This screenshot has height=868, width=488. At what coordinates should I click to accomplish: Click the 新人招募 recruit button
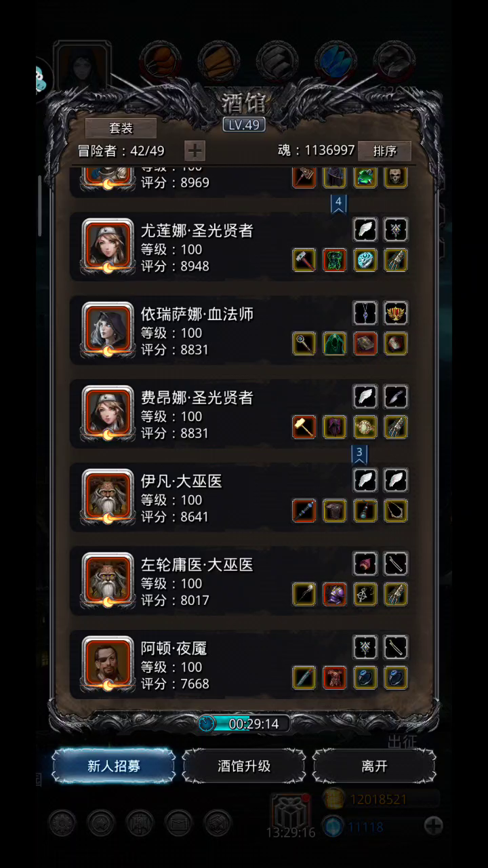pyautogui.click(x=114, y=766)
